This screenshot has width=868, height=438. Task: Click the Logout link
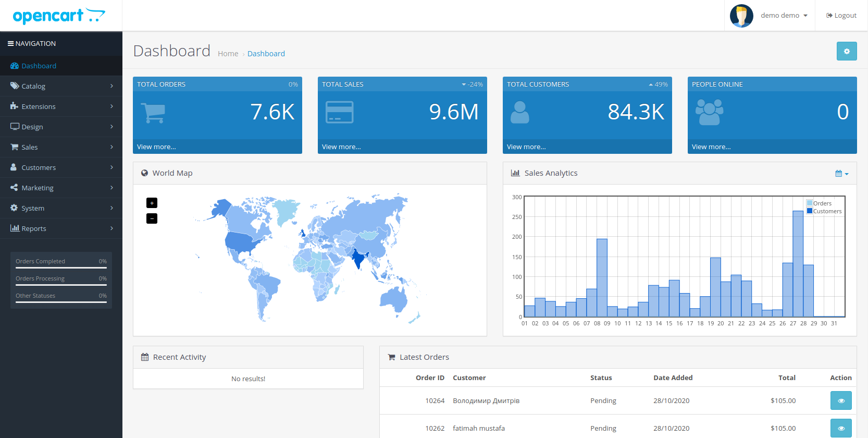841,16
